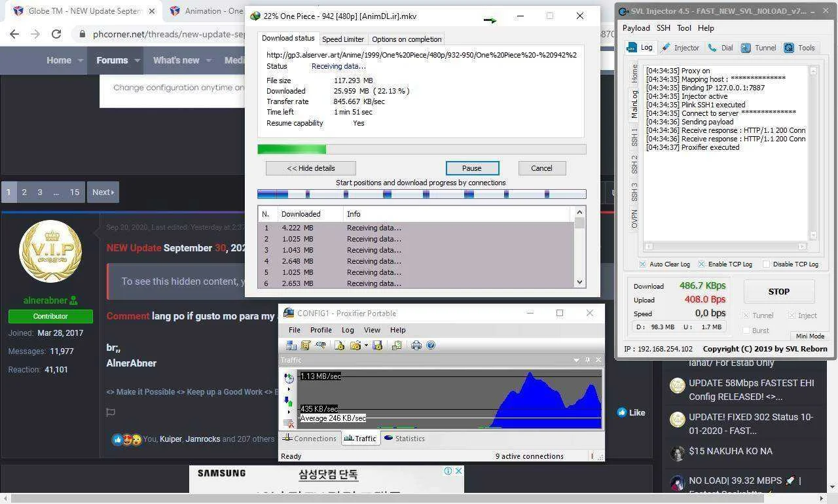Viewport: 838px width, 504px height.
Task: Click the clock speed icon in Traffic pane
Action: 289,378
